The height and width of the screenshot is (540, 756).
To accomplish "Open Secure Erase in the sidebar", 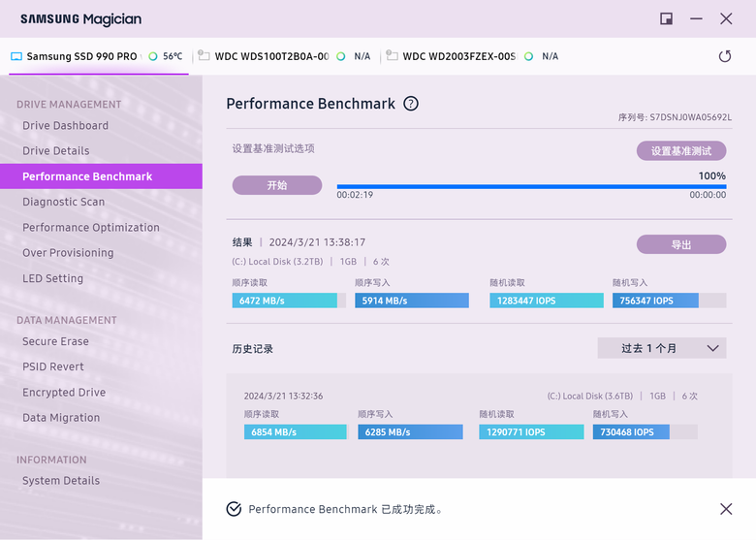I will 55,341.
